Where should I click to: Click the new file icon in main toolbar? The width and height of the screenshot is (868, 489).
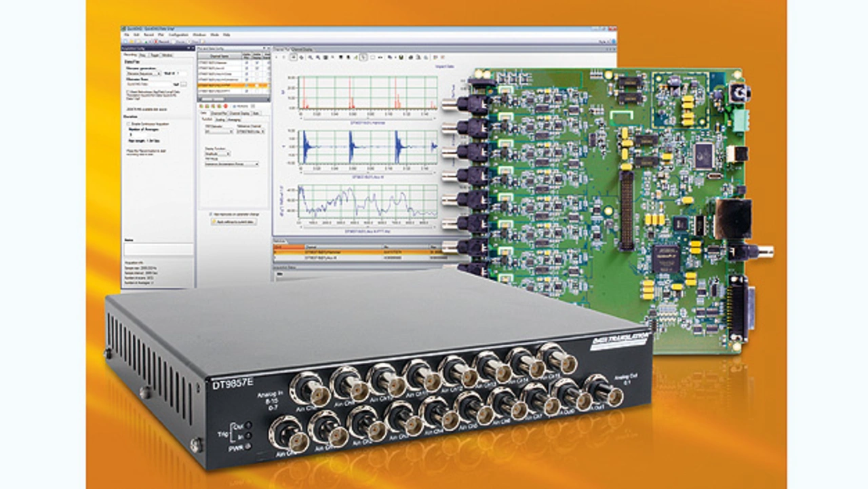pos(125,41)
